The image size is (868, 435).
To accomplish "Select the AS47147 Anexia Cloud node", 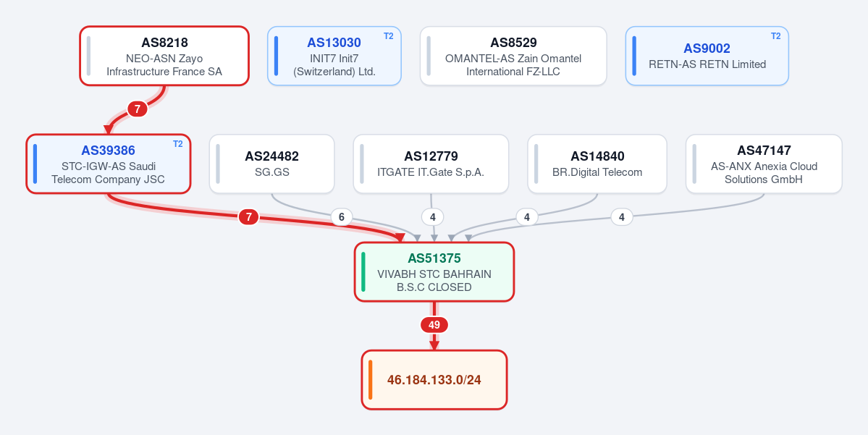I will point(764,164).
